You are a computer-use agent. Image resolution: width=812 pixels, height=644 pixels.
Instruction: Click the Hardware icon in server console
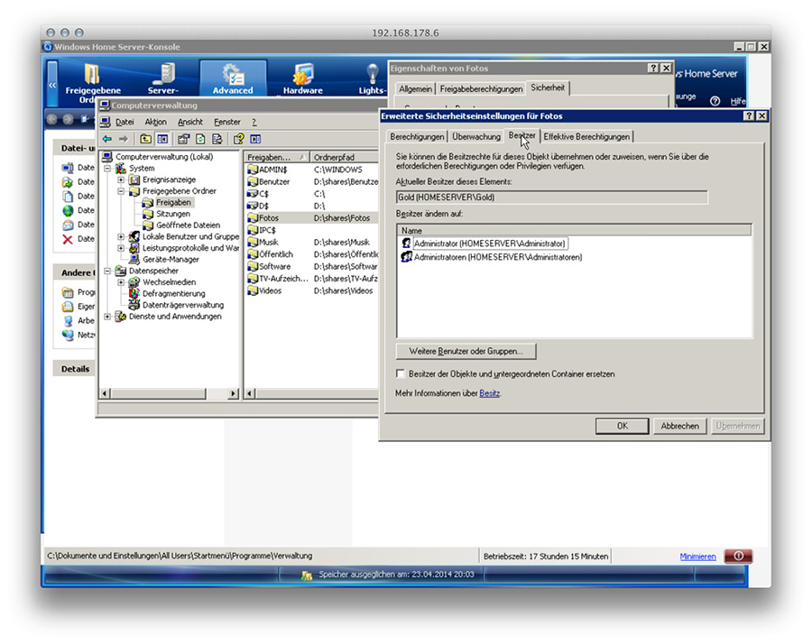tap(302, 77)
